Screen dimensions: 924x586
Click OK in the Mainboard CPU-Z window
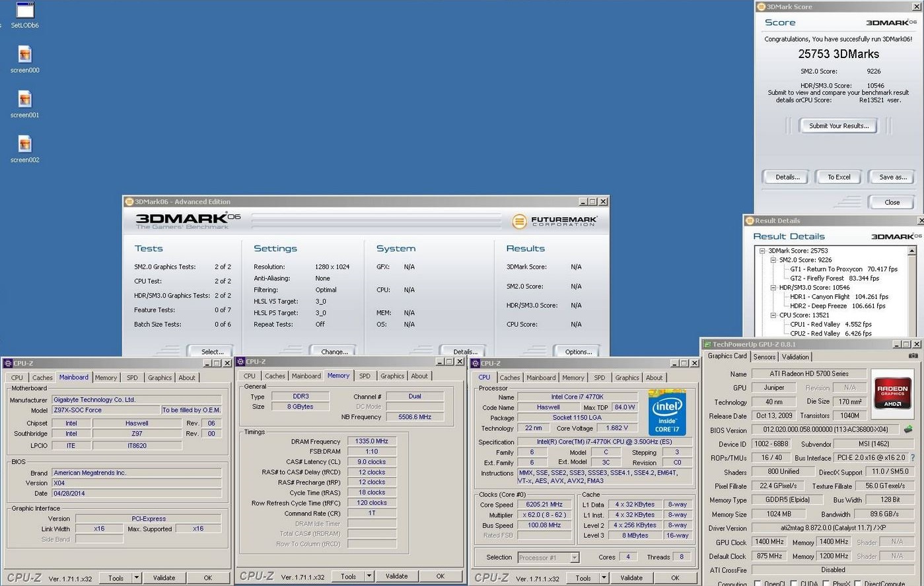click(208, 577)
